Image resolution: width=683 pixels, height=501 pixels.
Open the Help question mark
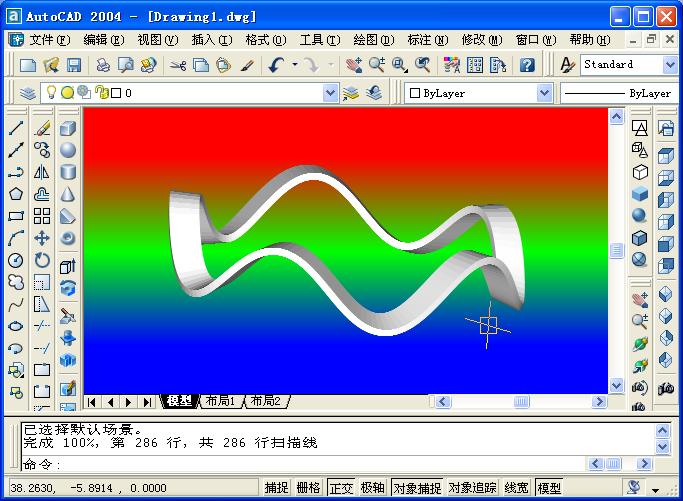click(527, 65)
